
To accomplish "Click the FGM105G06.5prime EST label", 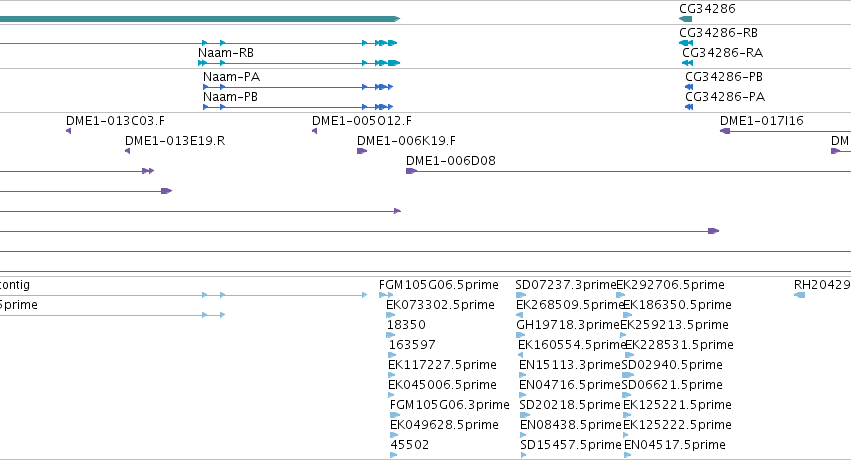I will click(439, 285).
